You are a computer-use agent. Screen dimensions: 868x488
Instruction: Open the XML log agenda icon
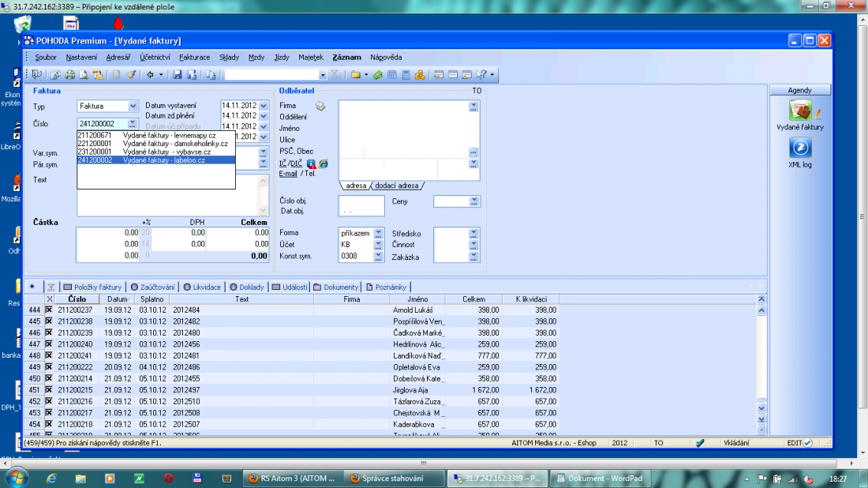point(800,148)
